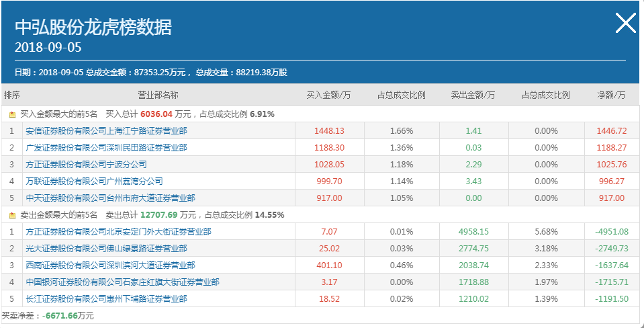Close the 龙虎榜 data popup with X
The width and height of the screenshot is (644, 328).
[625, 23]
